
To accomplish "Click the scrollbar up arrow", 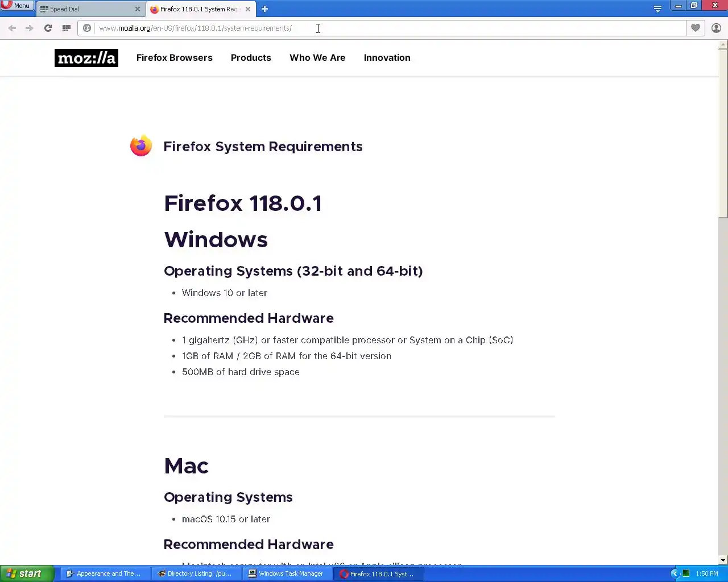I will tap(723, 45).
